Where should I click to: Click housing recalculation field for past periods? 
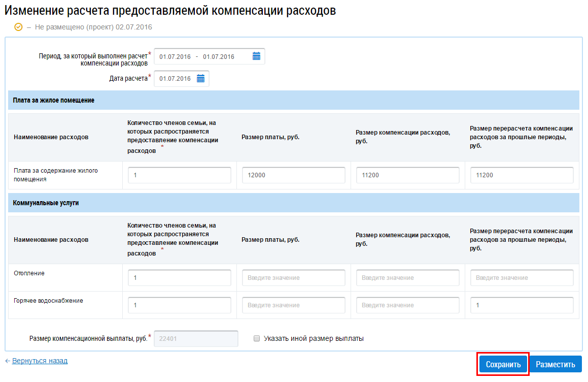[522, 175]
